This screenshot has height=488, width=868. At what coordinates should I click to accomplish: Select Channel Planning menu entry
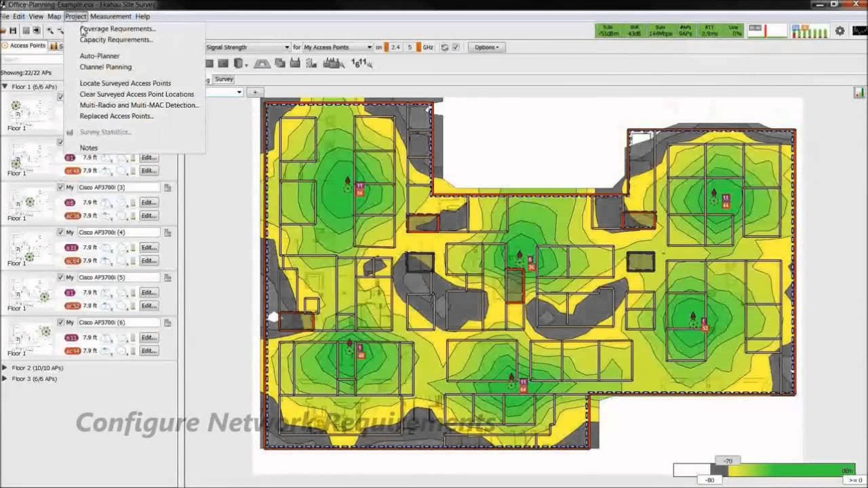106,67
